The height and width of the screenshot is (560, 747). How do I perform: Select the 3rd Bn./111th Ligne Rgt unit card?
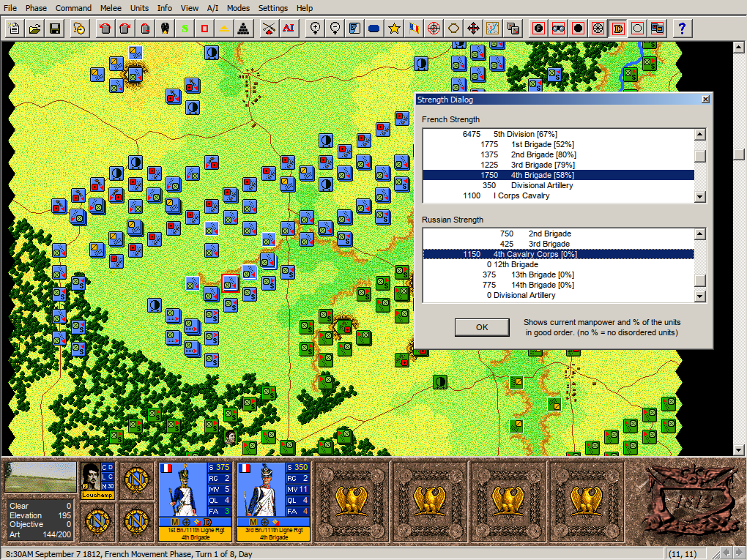pos(274,501)
